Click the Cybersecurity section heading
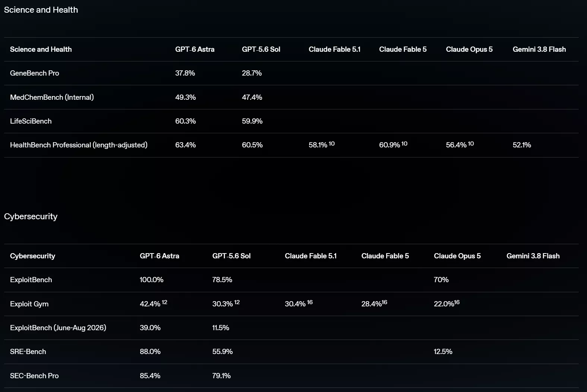587x392 pixels. click(x=31, y=217)
